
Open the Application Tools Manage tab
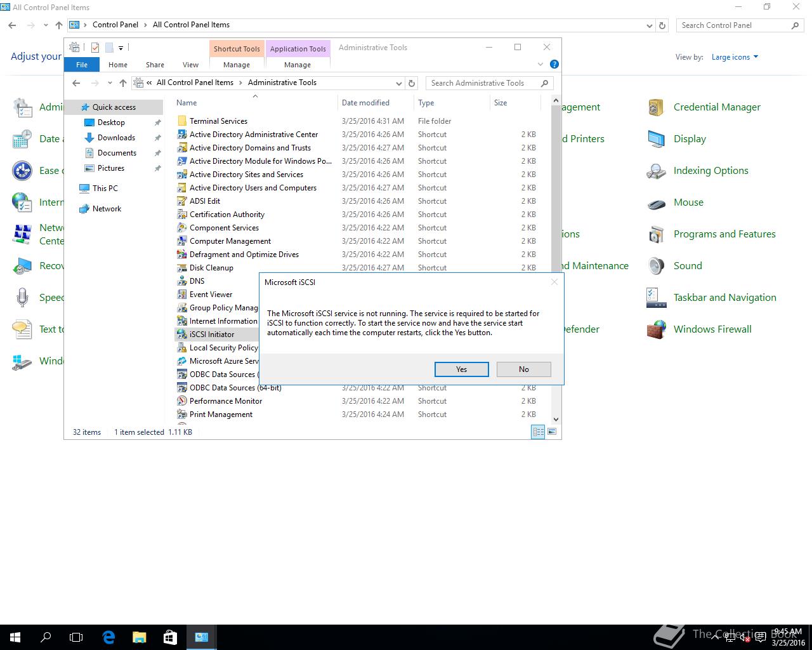tap(298, 65)
